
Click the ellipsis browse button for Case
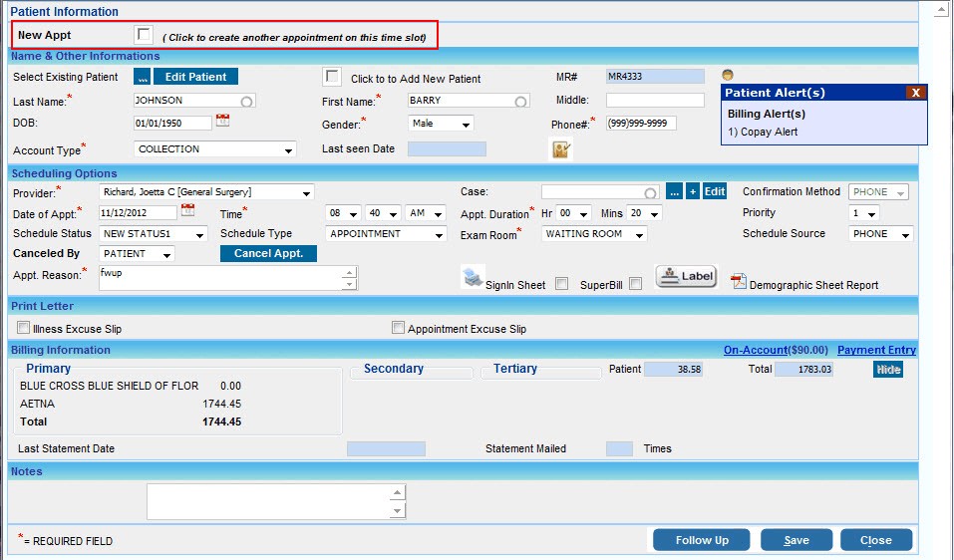pos(675,191)
